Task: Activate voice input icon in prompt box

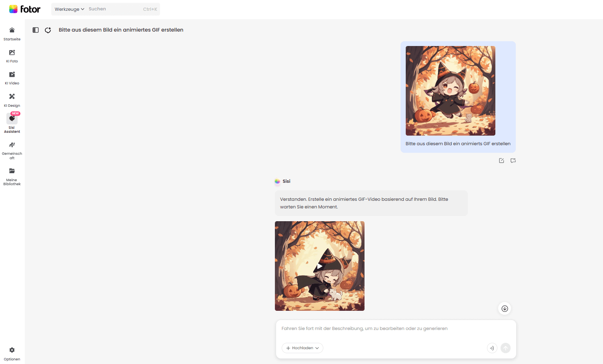Action: pyautogui.click(x=492, y=348)
